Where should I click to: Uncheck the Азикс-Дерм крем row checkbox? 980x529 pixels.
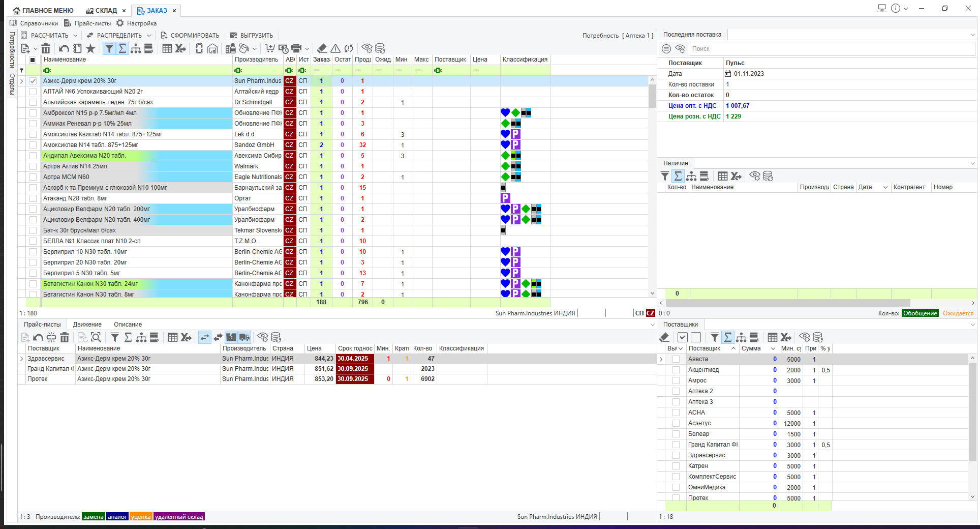[x=33, y=81]
